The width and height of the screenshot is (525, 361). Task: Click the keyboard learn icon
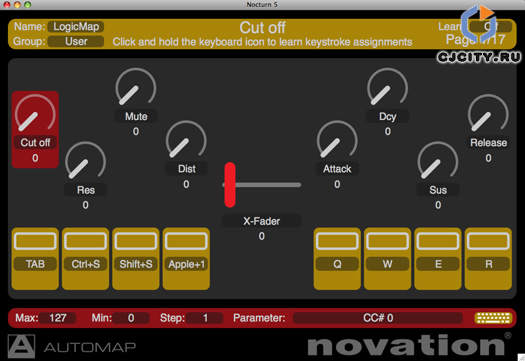coord(493,318)
